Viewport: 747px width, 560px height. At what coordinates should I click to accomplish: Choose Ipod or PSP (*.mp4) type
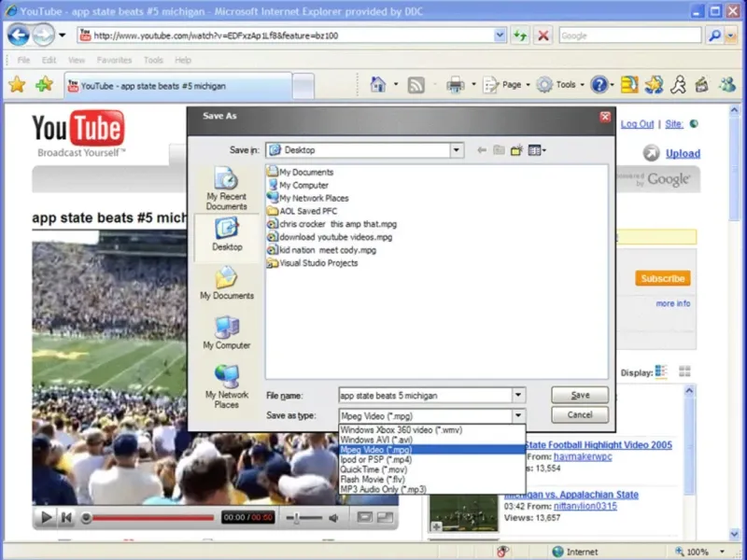pyautogui.click(x=432, y=459)
